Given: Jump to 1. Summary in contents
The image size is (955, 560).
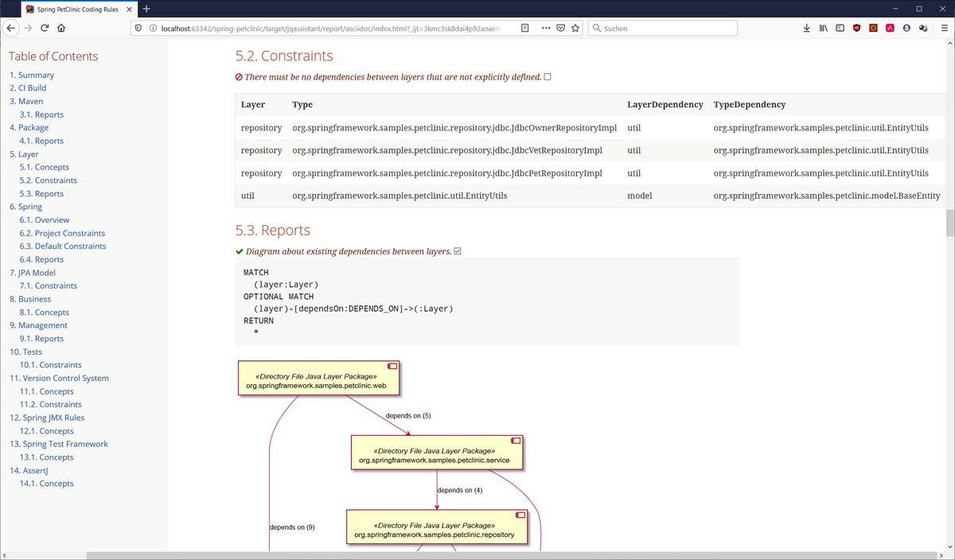Looking at the screenshot, I should click(32, 75).
